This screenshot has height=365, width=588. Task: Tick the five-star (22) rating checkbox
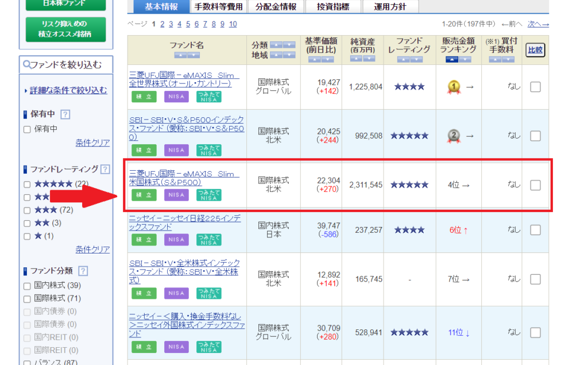tap(27, 185)
